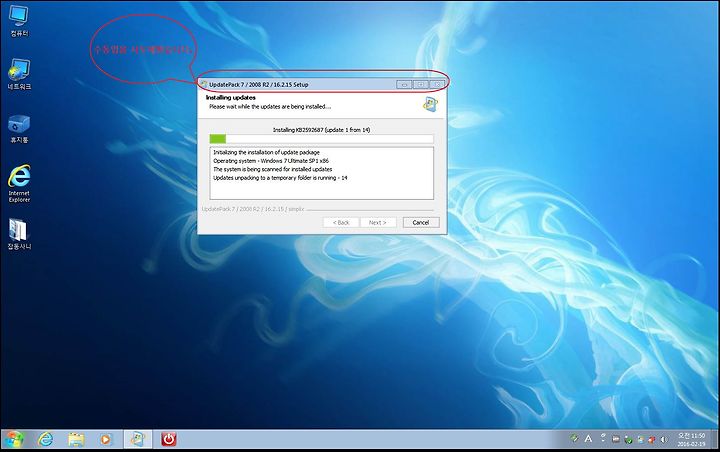Select the UpdatePack setup taskbar button
Image resolution: width=720 pixels, height=452 pixels.
(137, 440)
